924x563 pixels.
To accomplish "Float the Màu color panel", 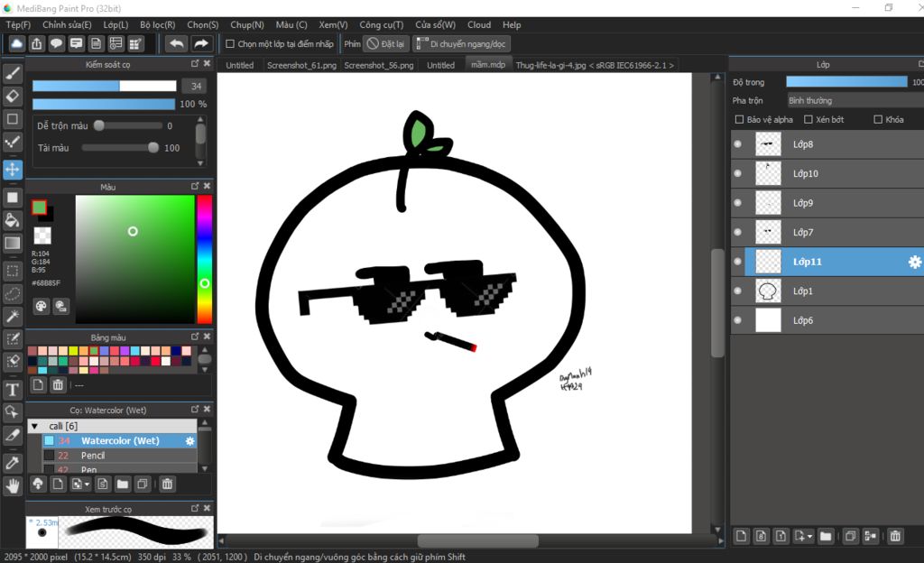I will [195, 186].
